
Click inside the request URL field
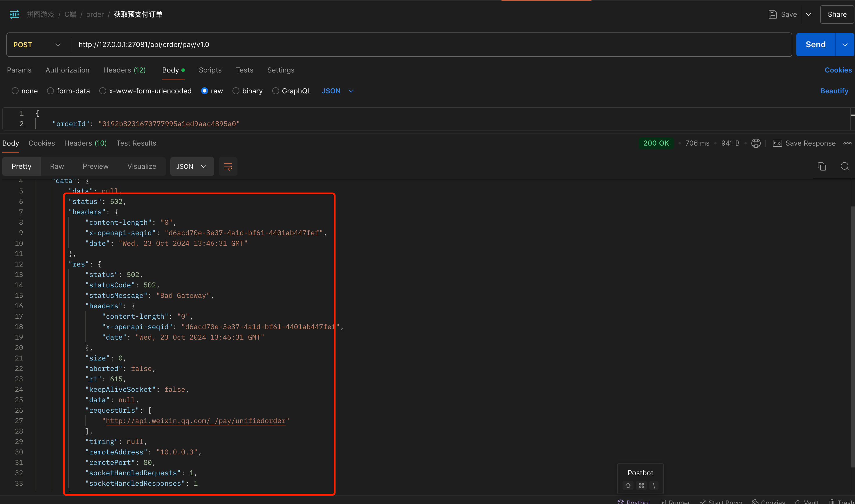pos(408,45)
